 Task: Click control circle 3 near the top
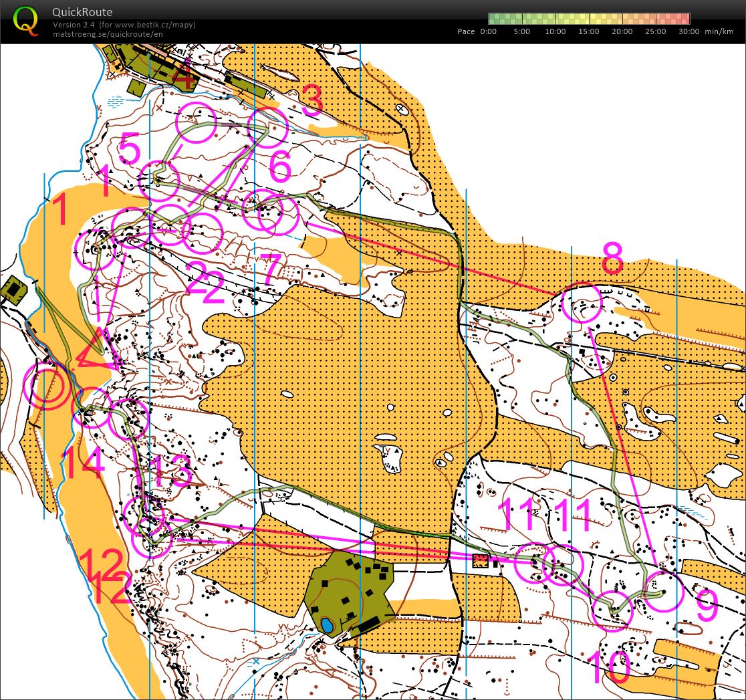(x=267, y=127)
